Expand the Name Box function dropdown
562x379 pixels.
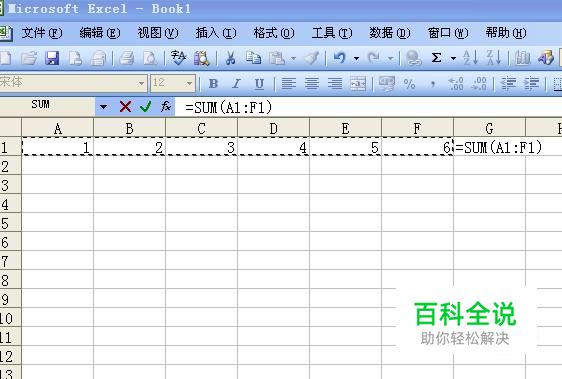pos(104,106)
